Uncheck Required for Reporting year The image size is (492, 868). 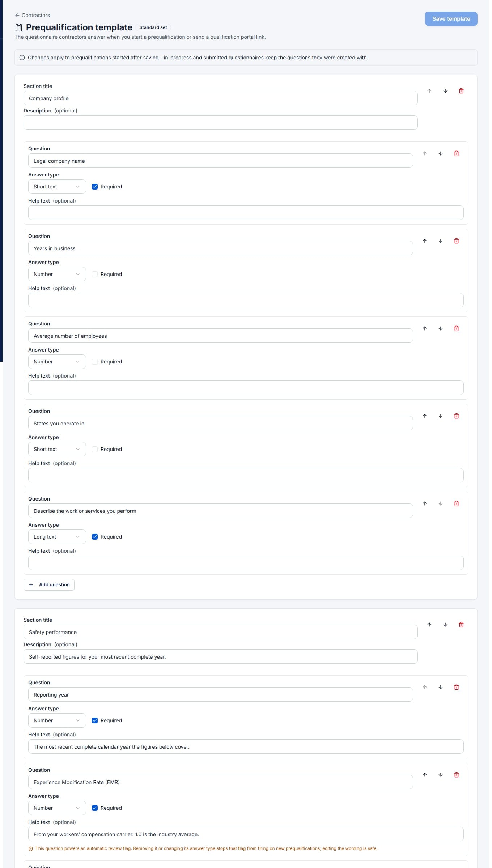(x=95, y=720)
